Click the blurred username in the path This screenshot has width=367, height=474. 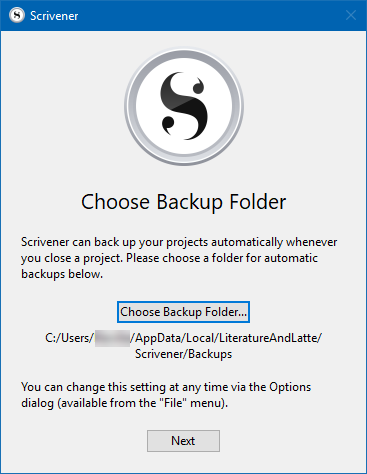coord(112,338)
